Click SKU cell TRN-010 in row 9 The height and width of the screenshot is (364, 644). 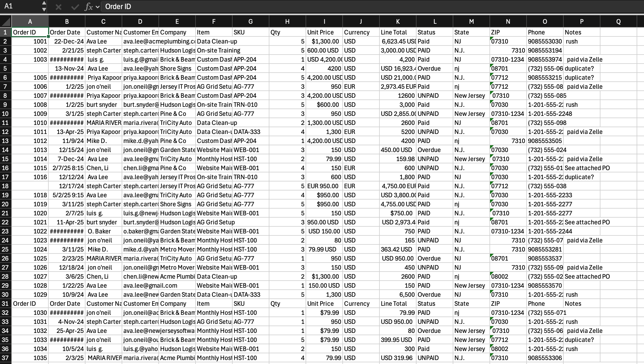tap(251, 105)
